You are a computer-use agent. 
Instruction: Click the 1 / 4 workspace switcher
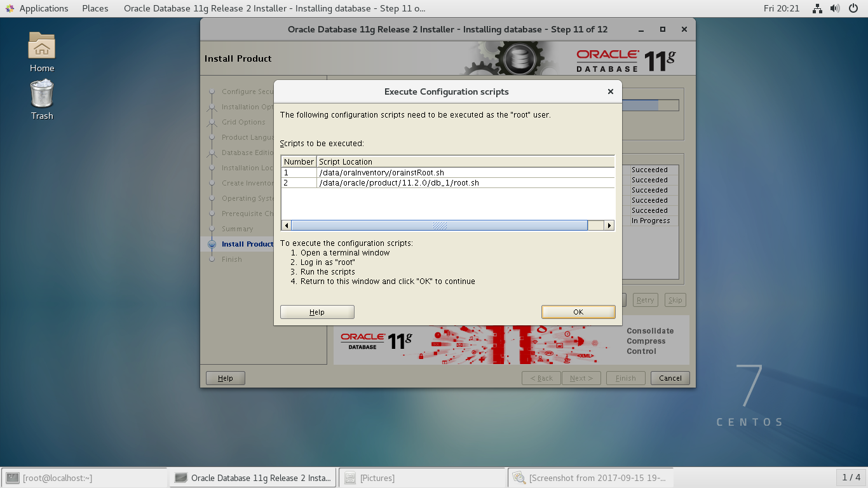(x=851, y=477)
